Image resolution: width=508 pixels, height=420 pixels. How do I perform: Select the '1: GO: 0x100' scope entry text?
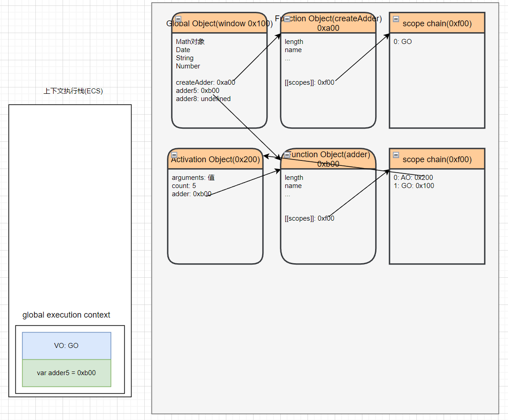(x=414, y=186)
